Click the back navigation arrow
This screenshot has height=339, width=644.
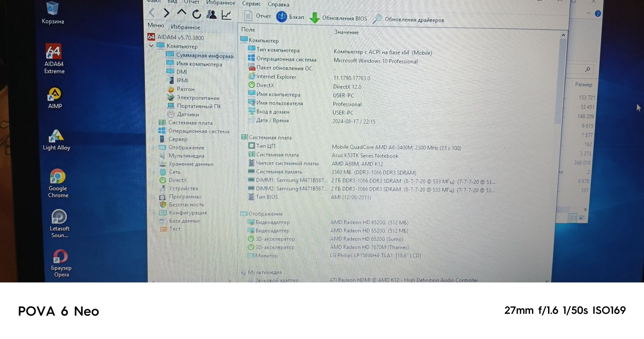152,13
